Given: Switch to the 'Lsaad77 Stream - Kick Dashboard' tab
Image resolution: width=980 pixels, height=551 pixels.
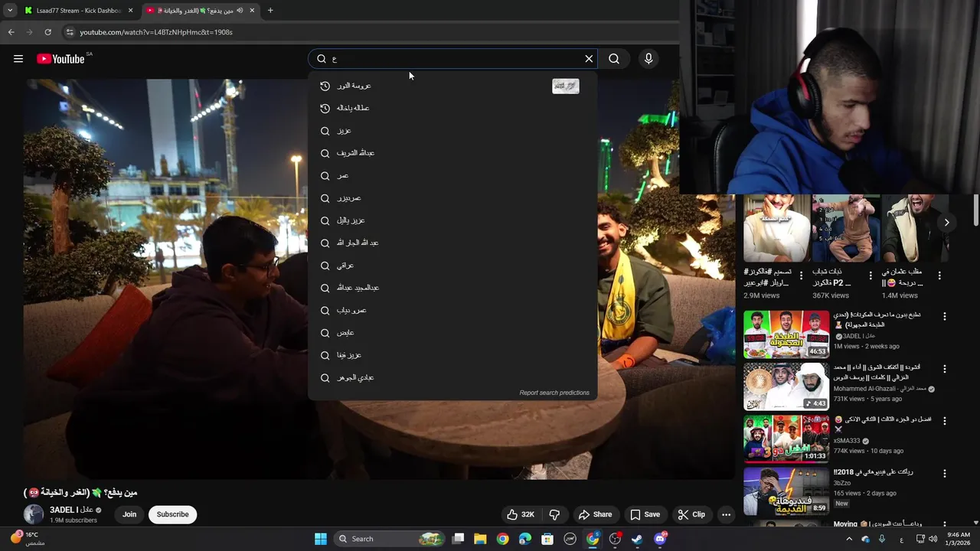Looking at the screenshot, I should click(x=79, y=11).
